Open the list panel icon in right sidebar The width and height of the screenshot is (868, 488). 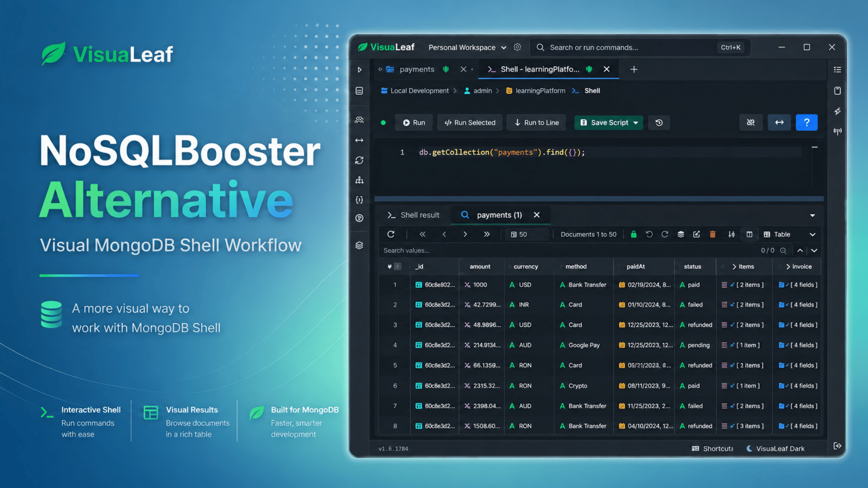pos(837,70)
